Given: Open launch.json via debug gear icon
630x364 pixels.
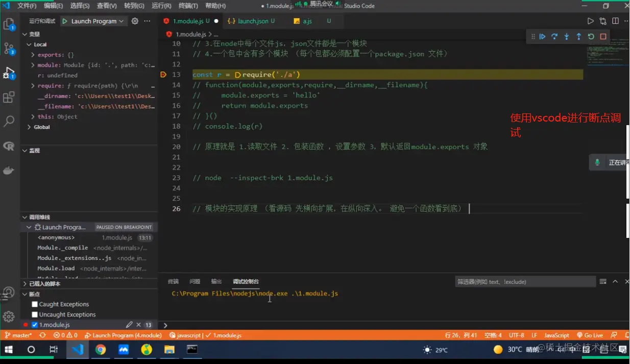Looking at the screenshot, I should tap(135, 21).
